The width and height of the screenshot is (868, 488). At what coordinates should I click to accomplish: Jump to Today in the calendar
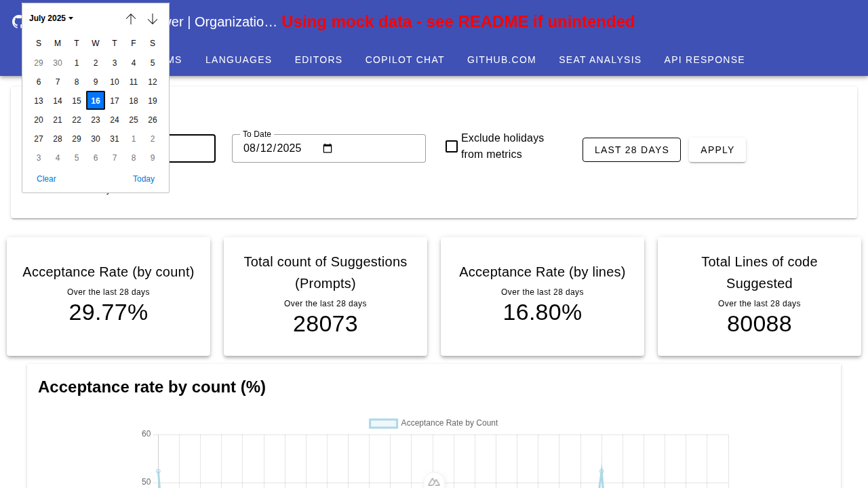tap(144, 179)
